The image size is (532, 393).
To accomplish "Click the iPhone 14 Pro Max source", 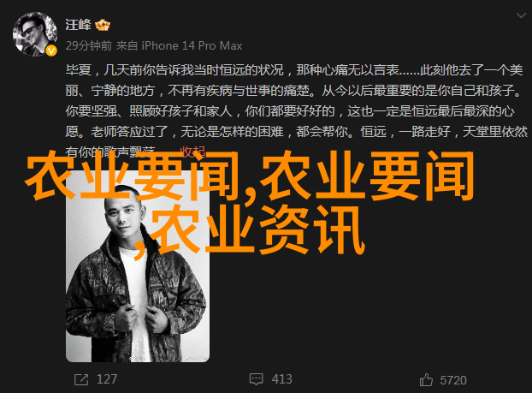I will pyautogui.click(x=192, y=45).
